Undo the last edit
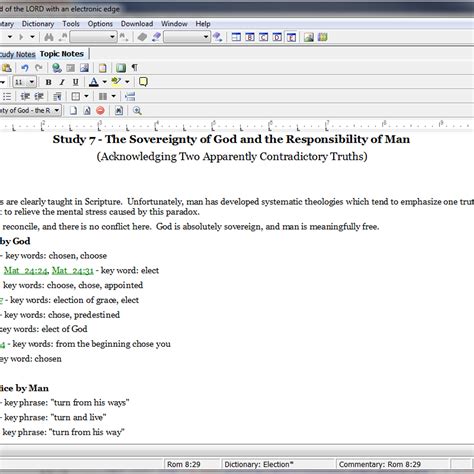Screen dimensions: 474x474 pyautogui.click(x=25, y=68)
